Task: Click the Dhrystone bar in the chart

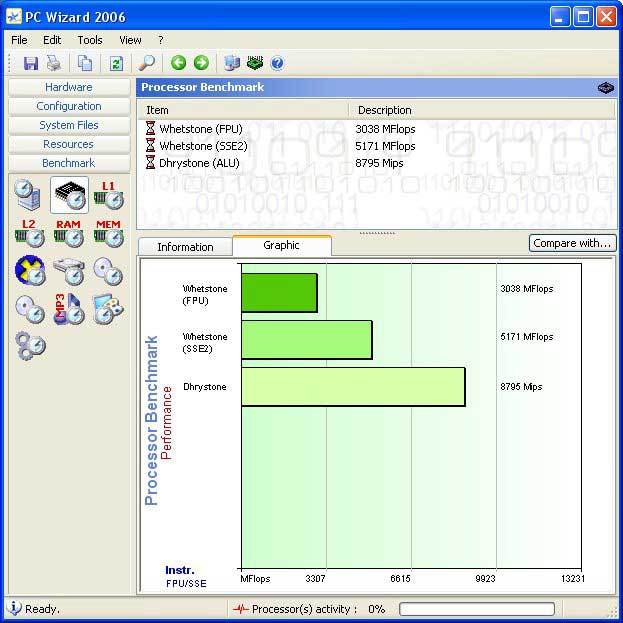Action: pos(352,387)
